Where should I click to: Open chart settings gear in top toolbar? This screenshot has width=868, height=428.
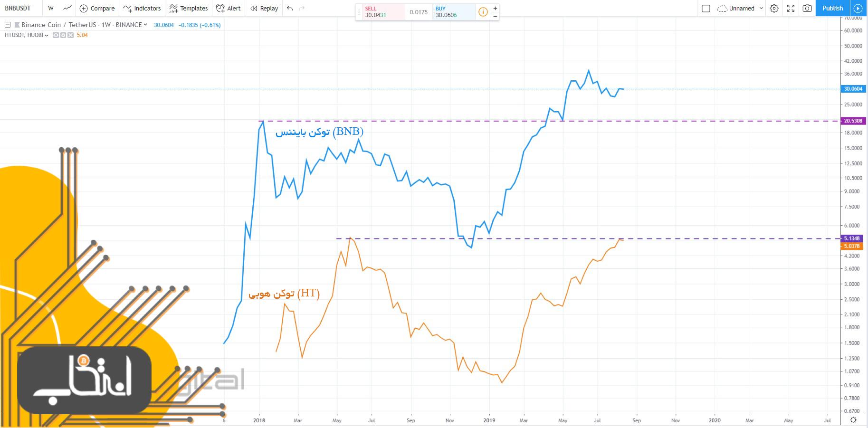(774, 8)
